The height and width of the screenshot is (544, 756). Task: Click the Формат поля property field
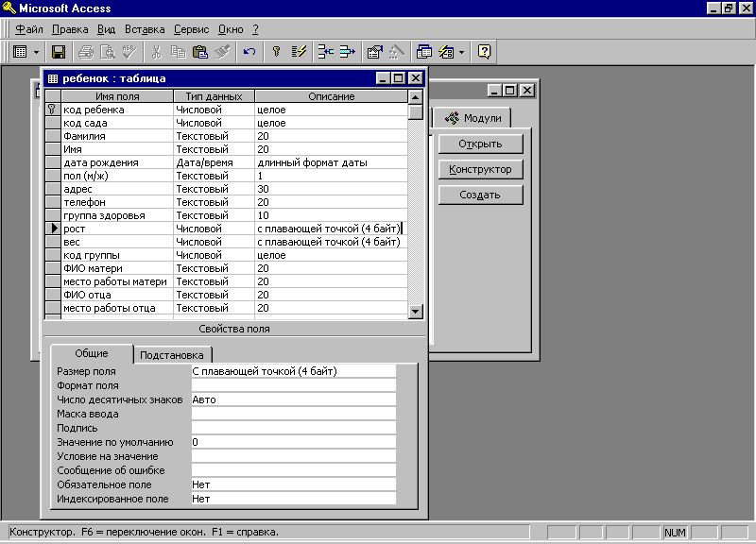(x=294, y=385)
